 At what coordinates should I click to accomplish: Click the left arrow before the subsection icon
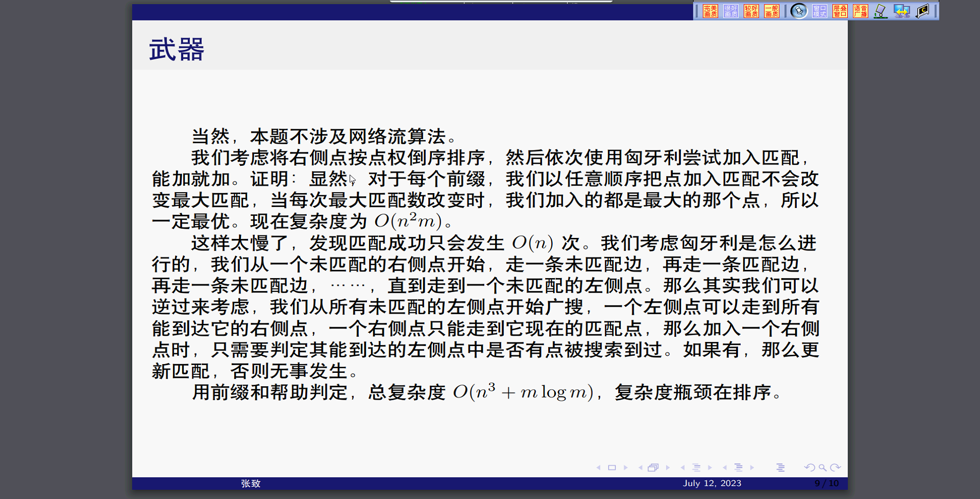click(682, 468)
